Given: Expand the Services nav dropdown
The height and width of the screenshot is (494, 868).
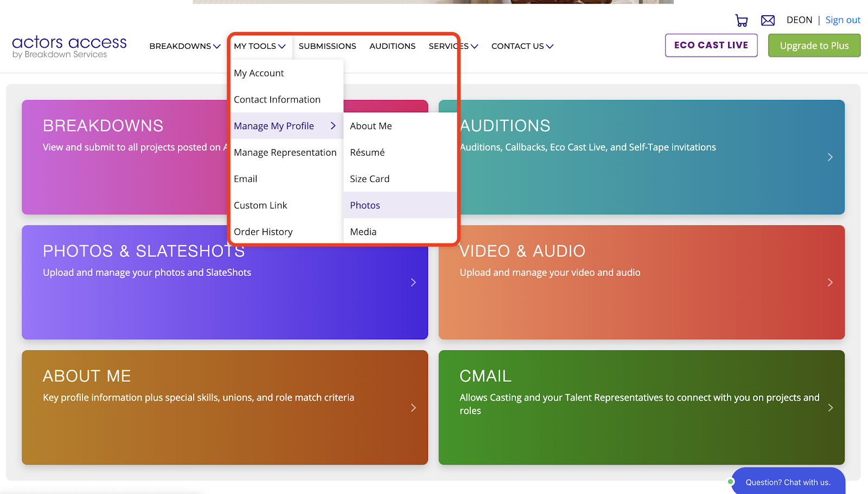Looking at the screenshot, I should [x=454, y=46].
